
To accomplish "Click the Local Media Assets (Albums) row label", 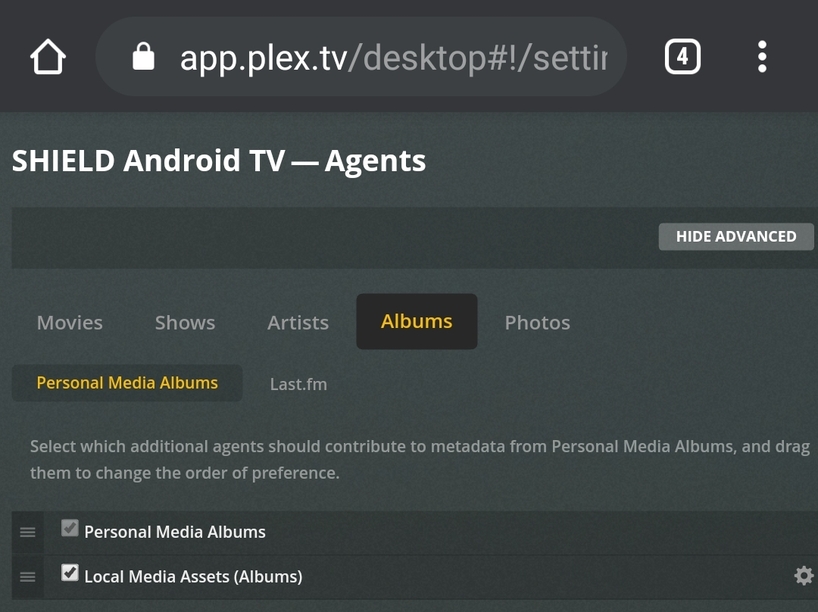I will pyautogui.click(x=193, y=577).
